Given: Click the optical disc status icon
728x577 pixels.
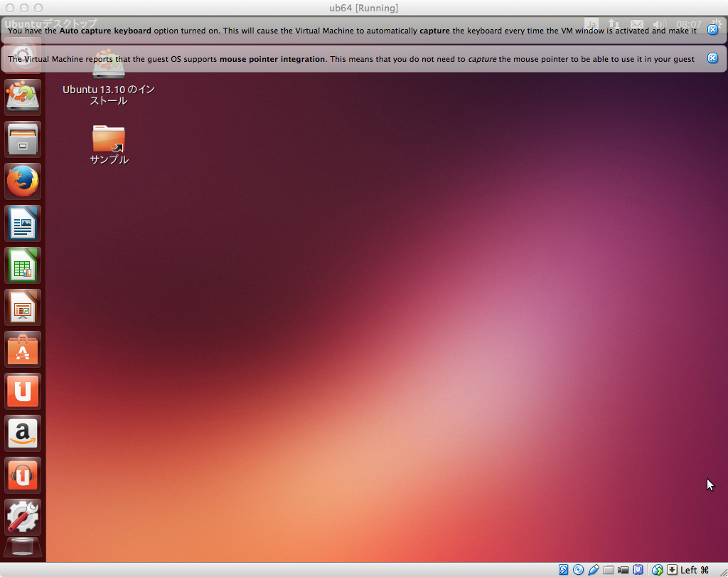Looking at the screenshot, I should [578, 570].
